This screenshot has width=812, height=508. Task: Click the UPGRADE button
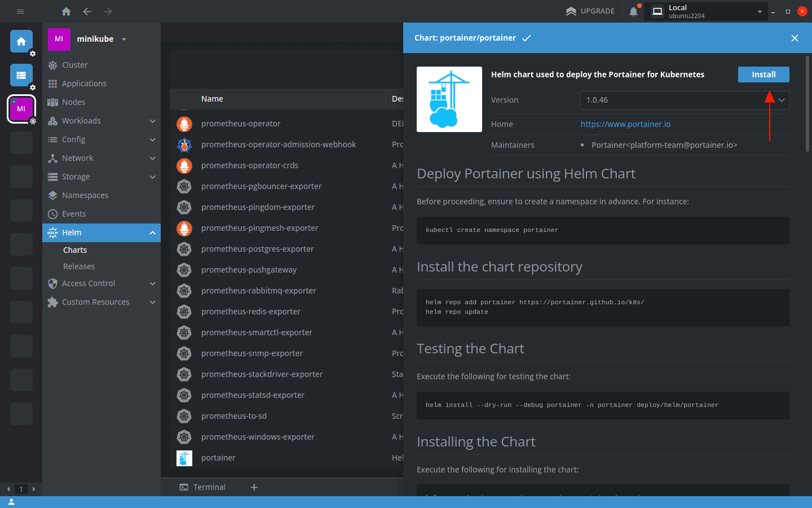[x=590, y=11]
